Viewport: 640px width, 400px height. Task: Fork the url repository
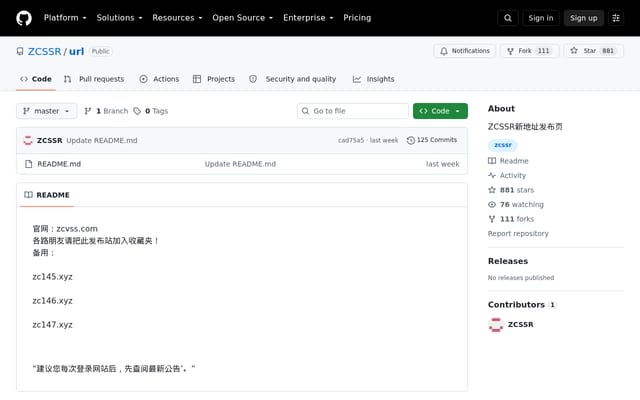point(530,51)
